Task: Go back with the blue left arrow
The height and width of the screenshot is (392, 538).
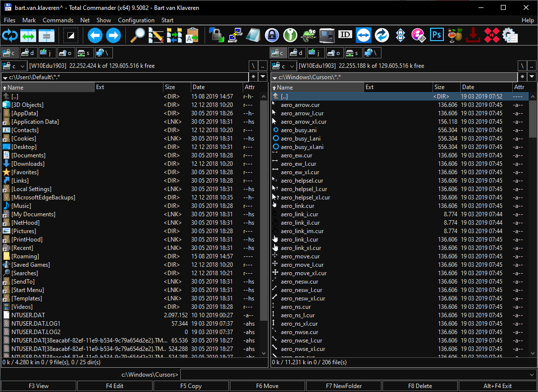Action: pos(95,35)
